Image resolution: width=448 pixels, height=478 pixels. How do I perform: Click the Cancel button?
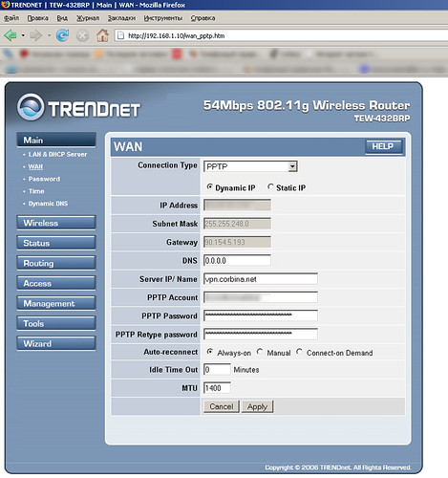click(222, 406)
